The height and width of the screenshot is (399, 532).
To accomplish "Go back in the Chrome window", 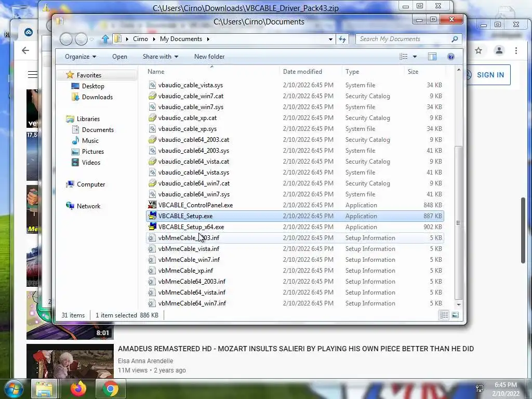I will point(25,50).
